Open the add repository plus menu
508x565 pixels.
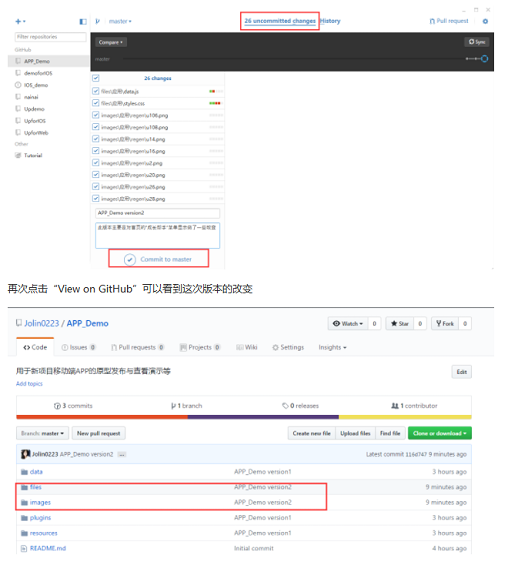tap(20, 22)
